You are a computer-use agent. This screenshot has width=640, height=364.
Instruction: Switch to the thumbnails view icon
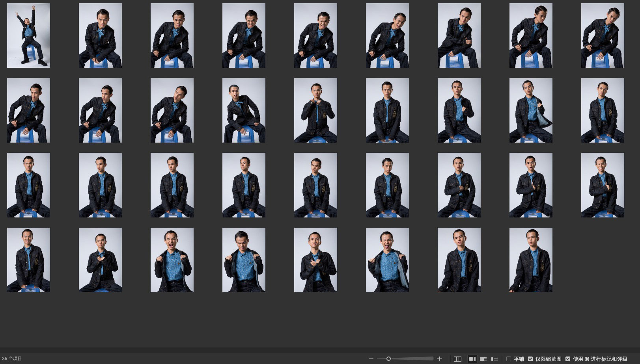coord(472,359)
